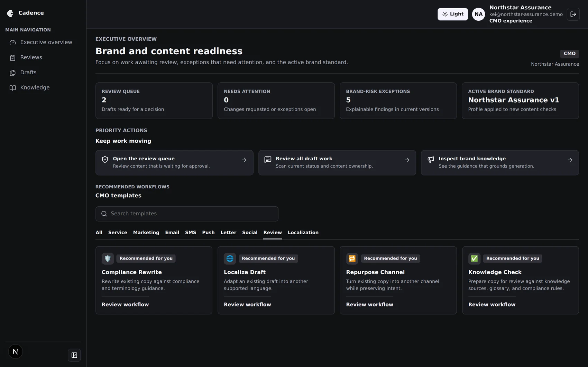Click the NA user avatar

(478, 14)
